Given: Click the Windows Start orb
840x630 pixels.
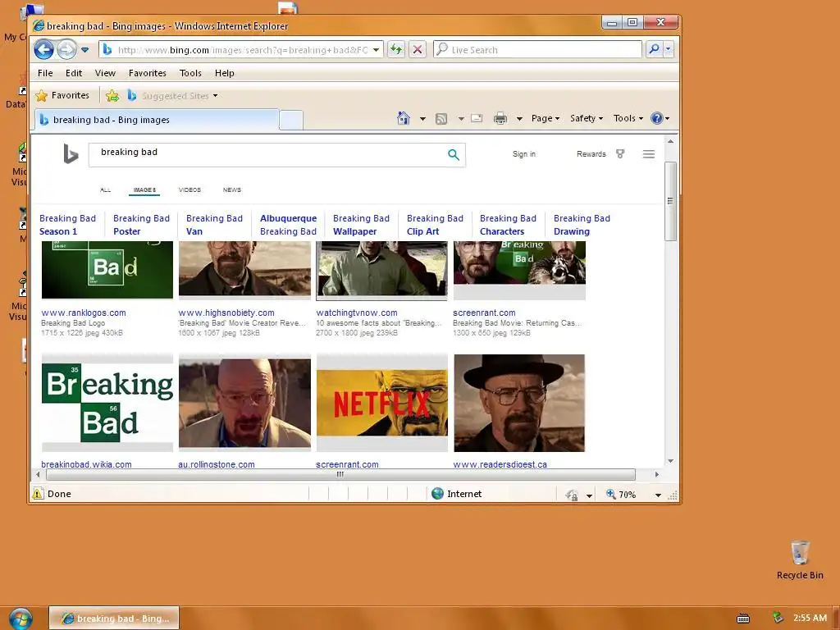Looking at the screenshot, I should click(x=21, y=619).
